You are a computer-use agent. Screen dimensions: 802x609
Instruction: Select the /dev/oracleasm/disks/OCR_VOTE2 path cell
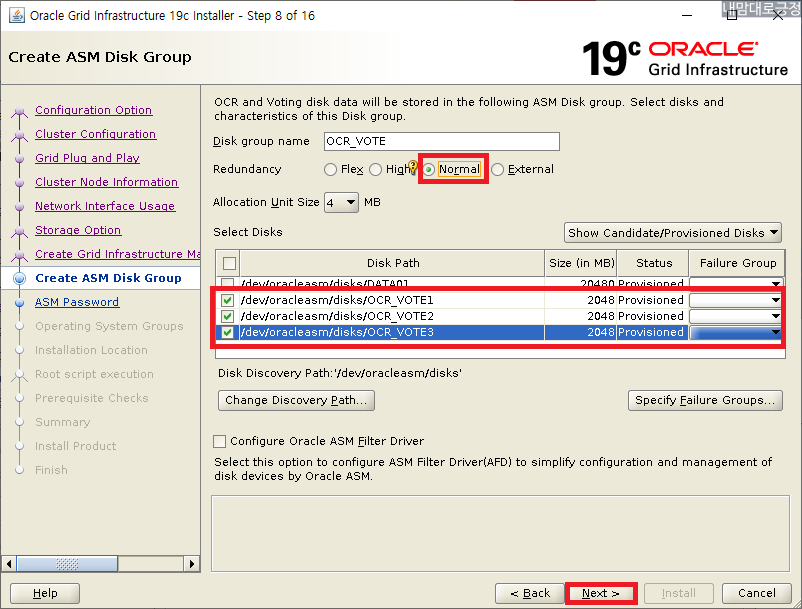(392, 316)
